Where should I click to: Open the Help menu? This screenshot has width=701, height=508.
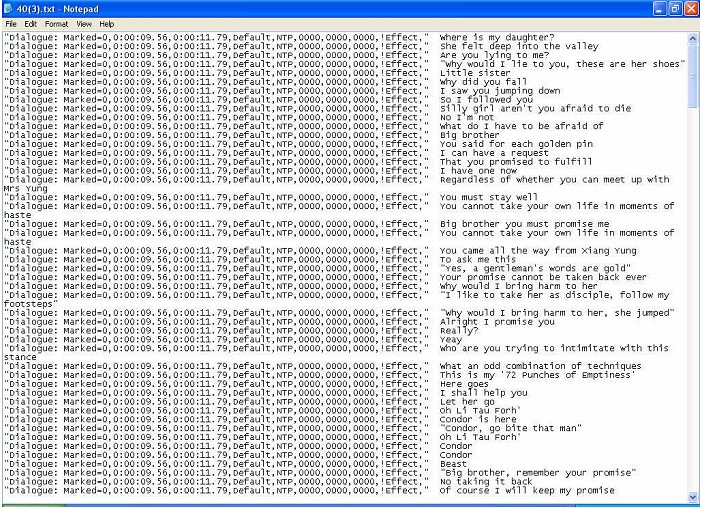click(106, 24)
